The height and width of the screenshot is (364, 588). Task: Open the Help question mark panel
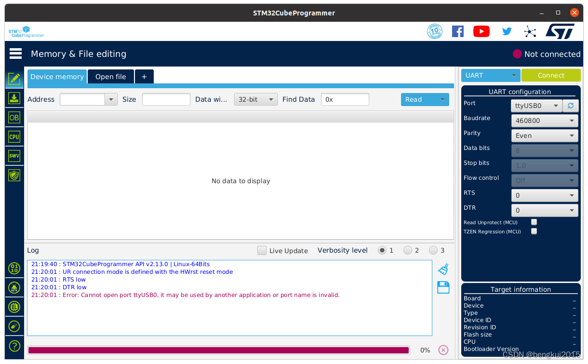[x=14, y=346]
